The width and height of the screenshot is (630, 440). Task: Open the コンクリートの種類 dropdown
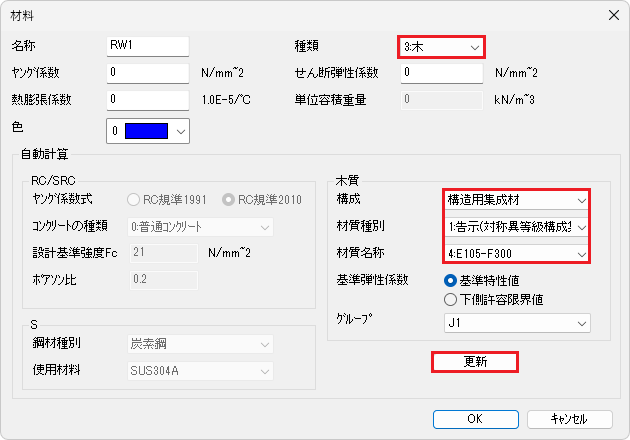[x=200, y=226]
